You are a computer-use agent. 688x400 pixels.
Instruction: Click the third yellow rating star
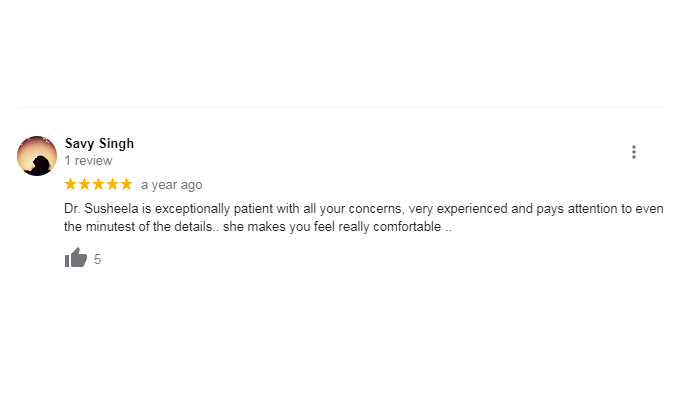(98, 184)
